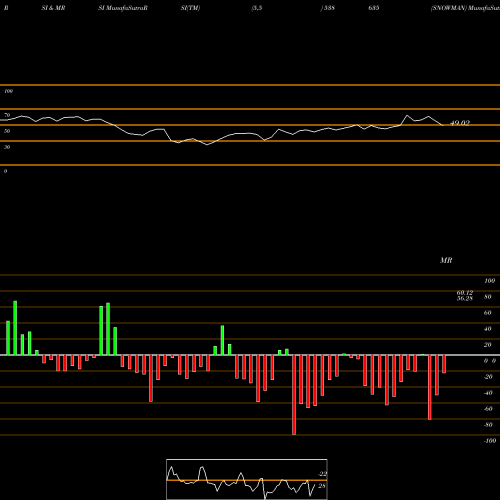Click the tallest green MR bar at chart start
The width and height of the screenshot is (500, 500).
(x=15, y=328)
